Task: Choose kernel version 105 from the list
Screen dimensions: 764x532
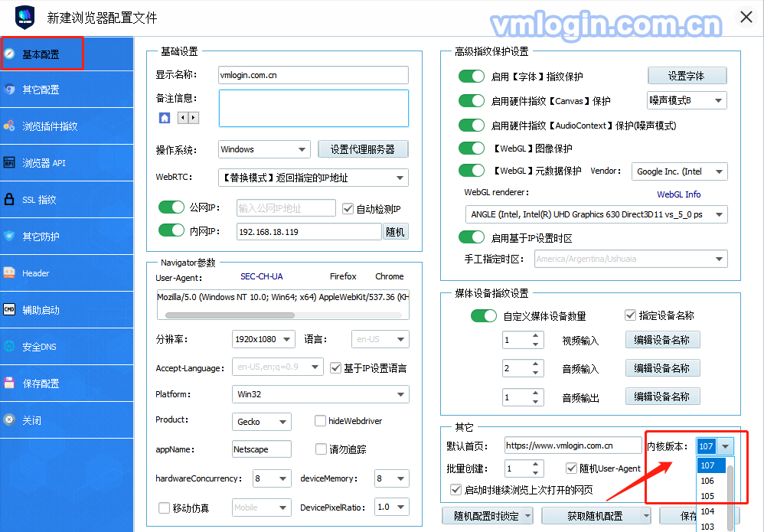Action: (x=711, y=496)
